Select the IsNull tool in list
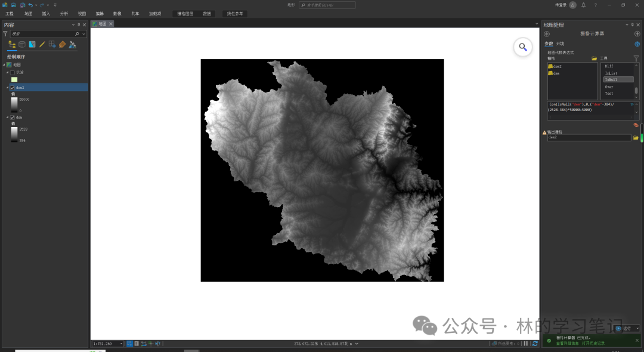Image resolution: width=644 pixels, height=352 pixels. 618,79
